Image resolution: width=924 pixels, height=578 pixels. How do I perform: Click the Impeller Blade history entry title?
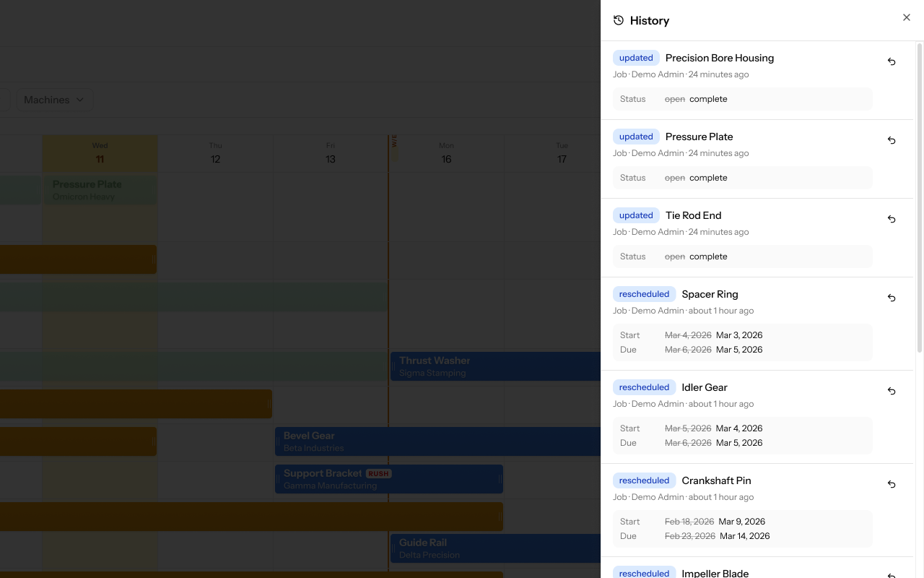[x=715, y=573]
